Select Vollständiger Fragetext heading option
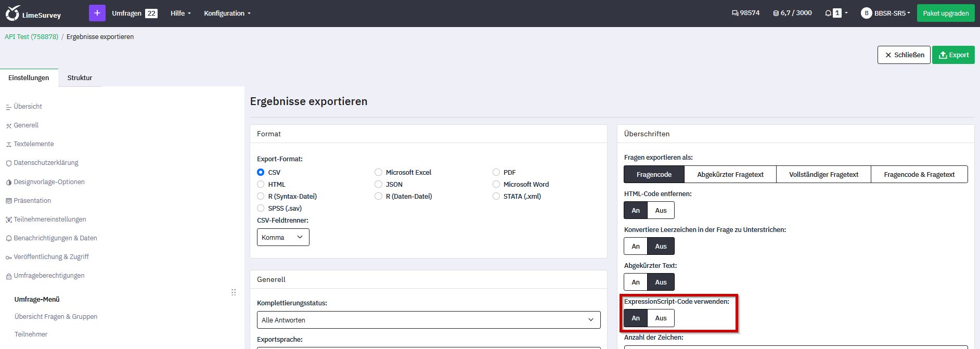This screenshot has height=349, width=980. coord(823,175)
